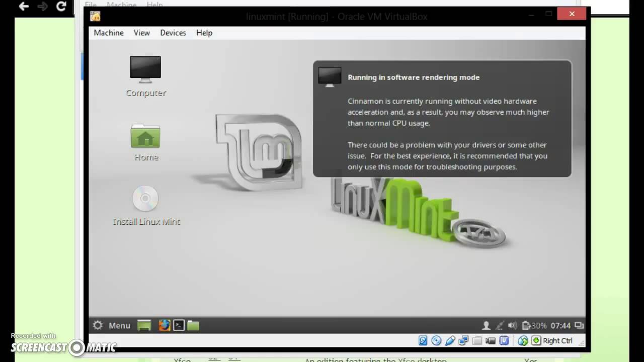Open the Mint Menu button
Screen dimensions: 644x362
[x=112, y=325]
